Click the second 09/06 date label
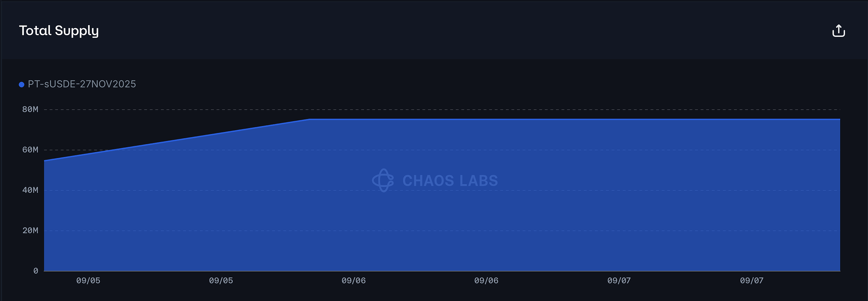This screenshot has width=868, height=301. tap(486, 281)
